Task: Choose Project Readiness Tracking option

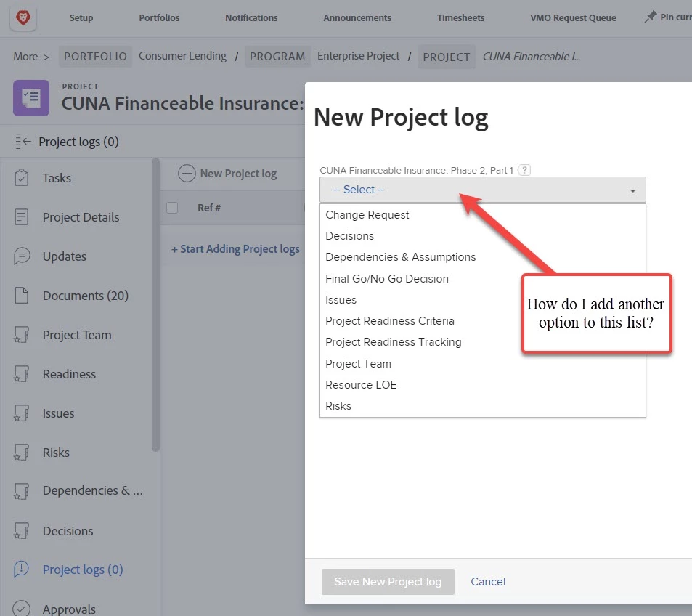Action: coord(394,342)
